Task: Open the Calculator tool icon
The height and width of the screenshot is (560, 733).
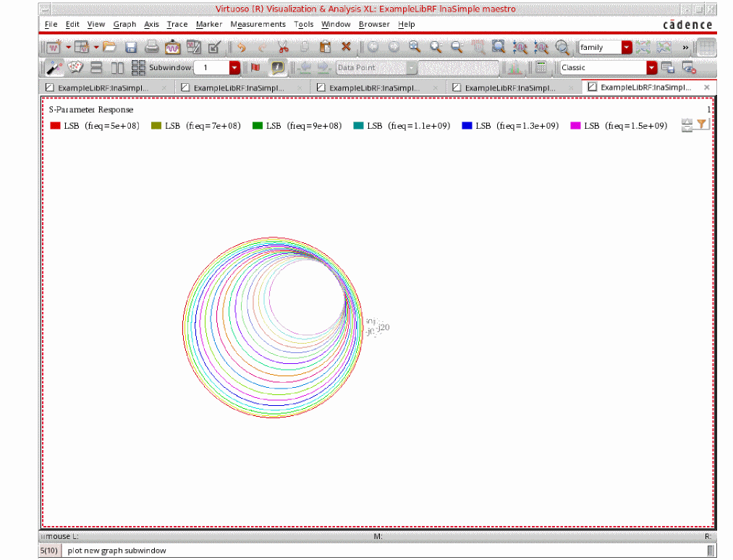Action: (541, 67)
